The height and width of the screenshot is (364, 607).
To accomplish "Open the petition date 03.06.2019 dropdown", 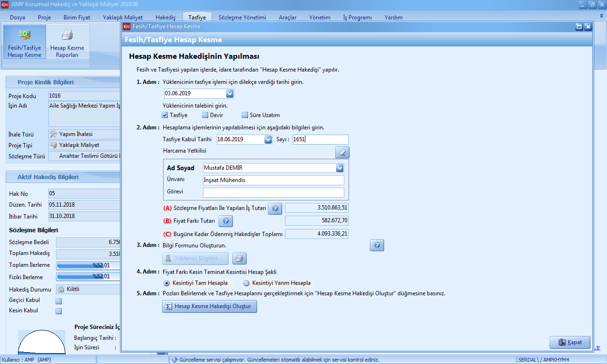I will [x=230, y=93].
